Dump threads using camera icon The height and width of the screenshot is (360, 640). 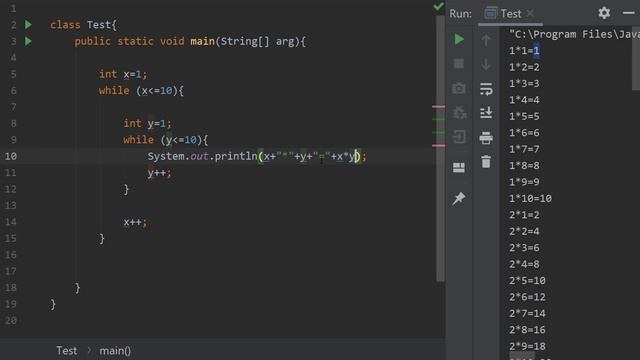[x=459, y=88]
